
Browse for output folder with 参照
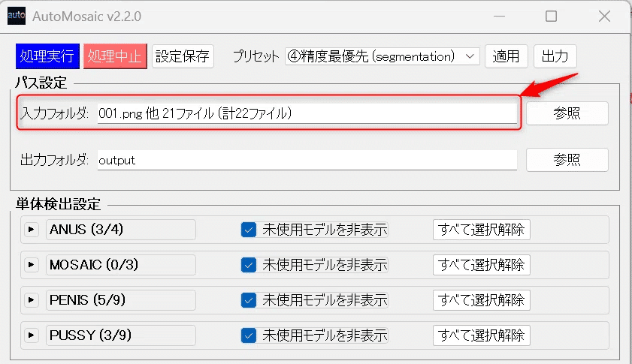tap(567, 160)
